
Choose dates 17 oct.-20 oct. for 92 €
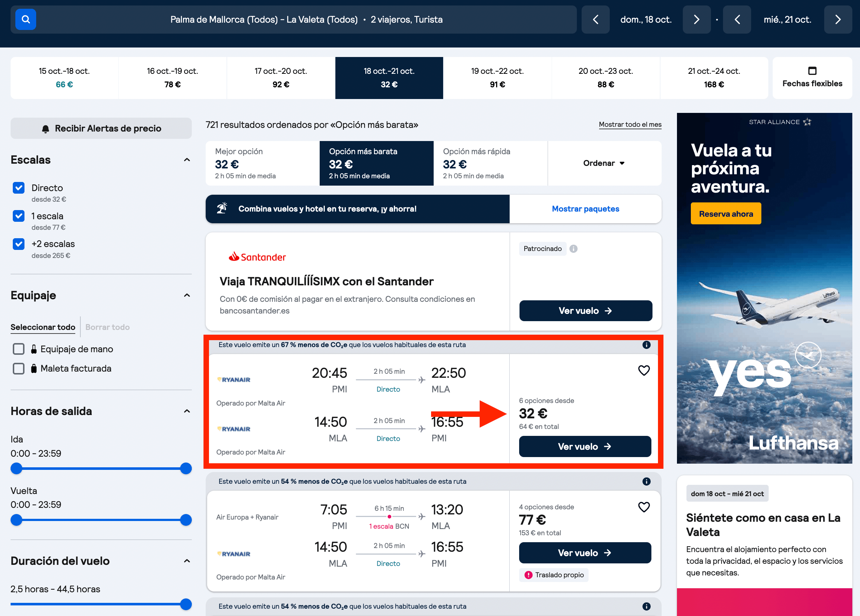click(x=281, y=78)
